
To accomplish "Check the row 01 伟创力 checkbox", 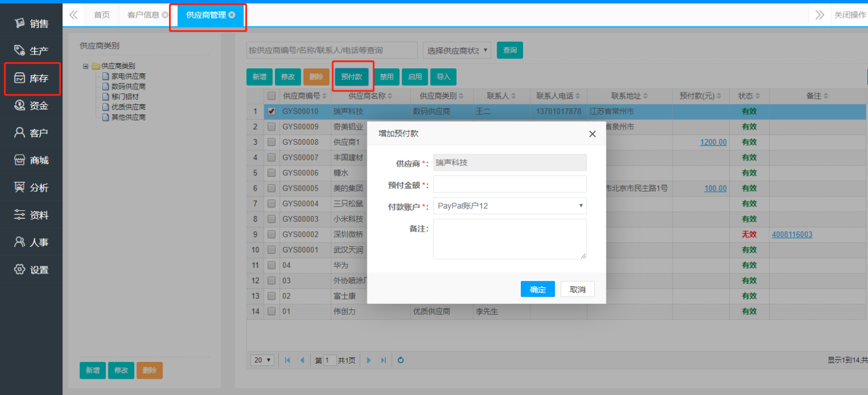I will click(271, 311).
